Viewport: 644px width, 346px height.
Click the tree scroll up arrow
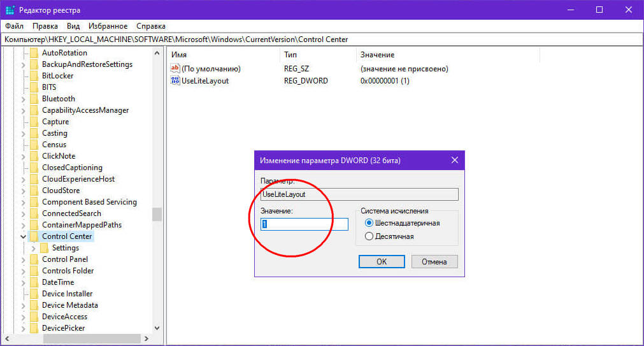pos(157,53)
